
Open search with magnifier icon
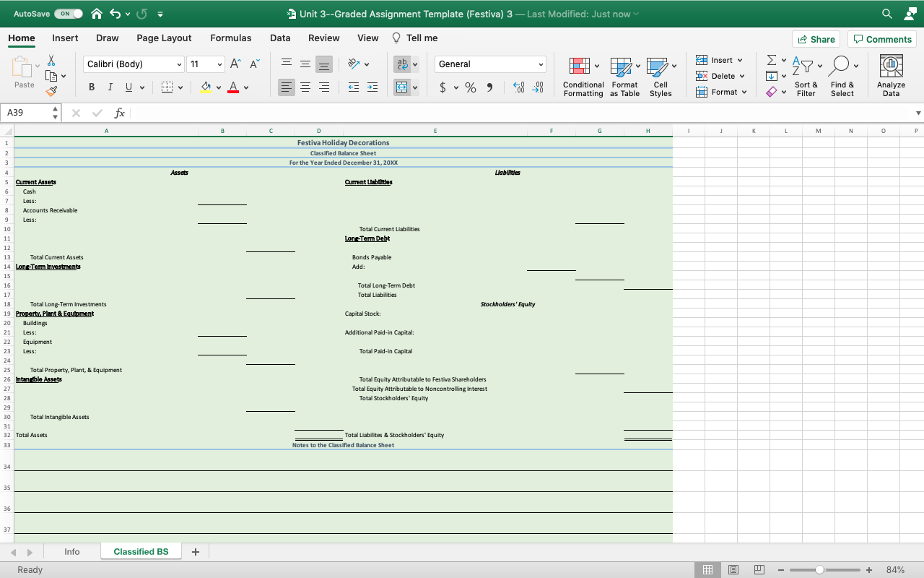click(887, 14)
